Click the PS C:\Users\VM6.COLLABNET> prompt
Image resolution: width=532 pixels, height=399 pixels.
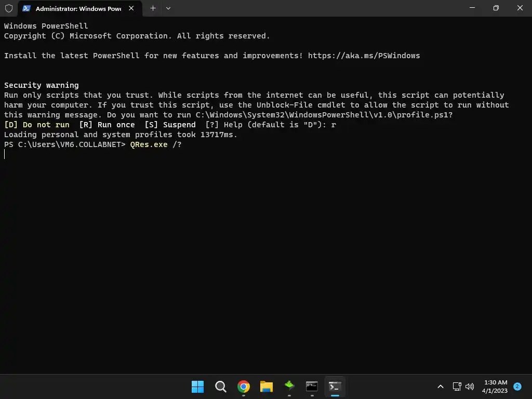coord(65,144)
